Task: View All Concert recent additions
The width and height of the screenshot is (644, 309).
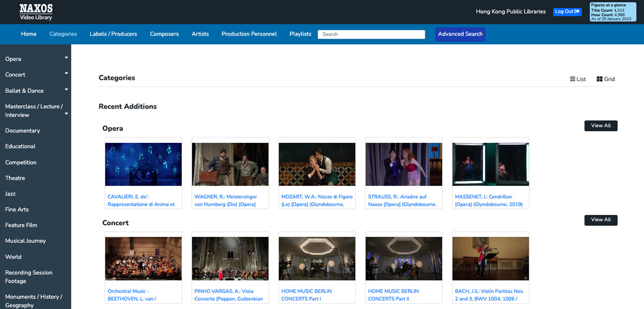Action: (601, 220)
